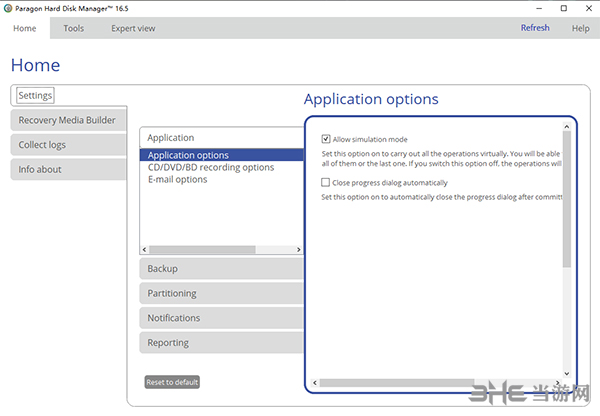Select Application options in the list
600x416 pixels.
(x=222, y=155)
